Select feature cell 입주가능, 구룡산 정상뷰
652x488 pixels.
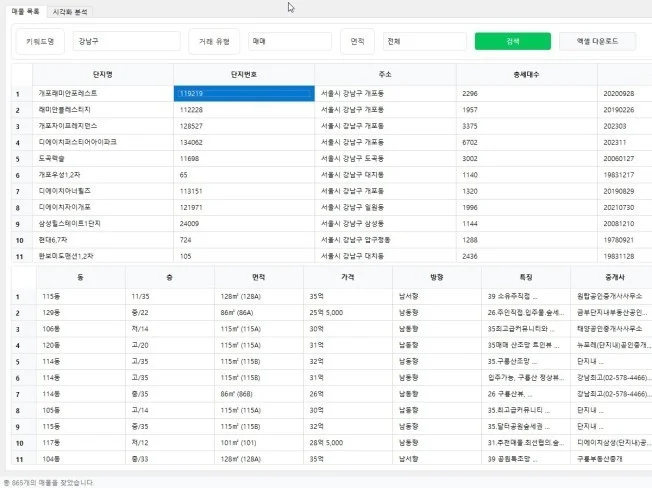tap(526, 378)
